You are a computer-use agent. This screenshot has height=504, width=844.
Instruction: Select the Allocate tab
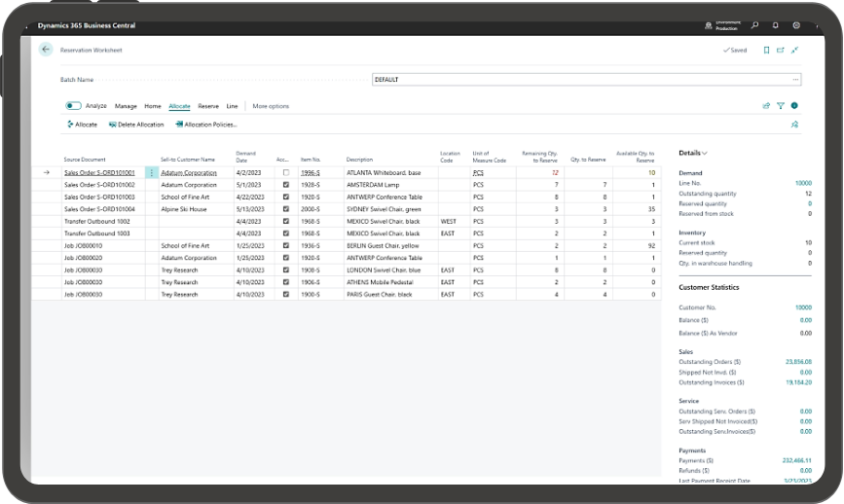pyautogui.click(x=179, y=106)
